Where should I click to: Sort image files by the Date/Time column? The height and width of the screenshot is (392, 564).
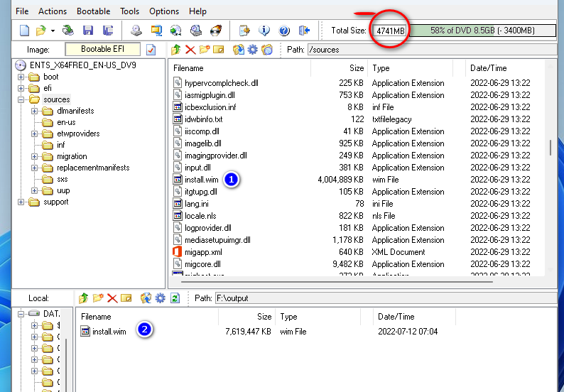[504, 68]
